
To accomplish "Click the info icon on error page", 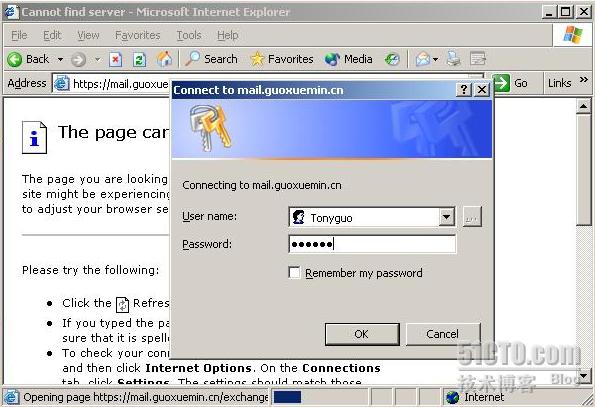I will pos(34,137).
